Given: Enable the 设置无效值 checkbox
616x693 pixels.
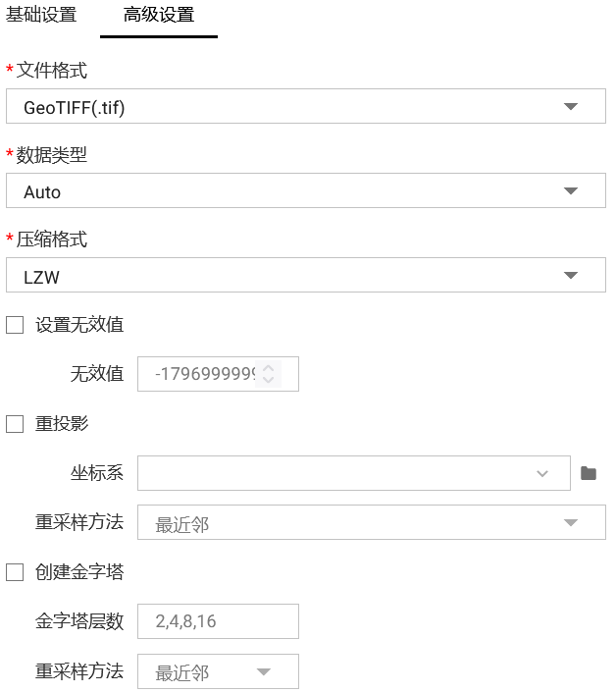Looking at the screenshot, I should [15, 325].
